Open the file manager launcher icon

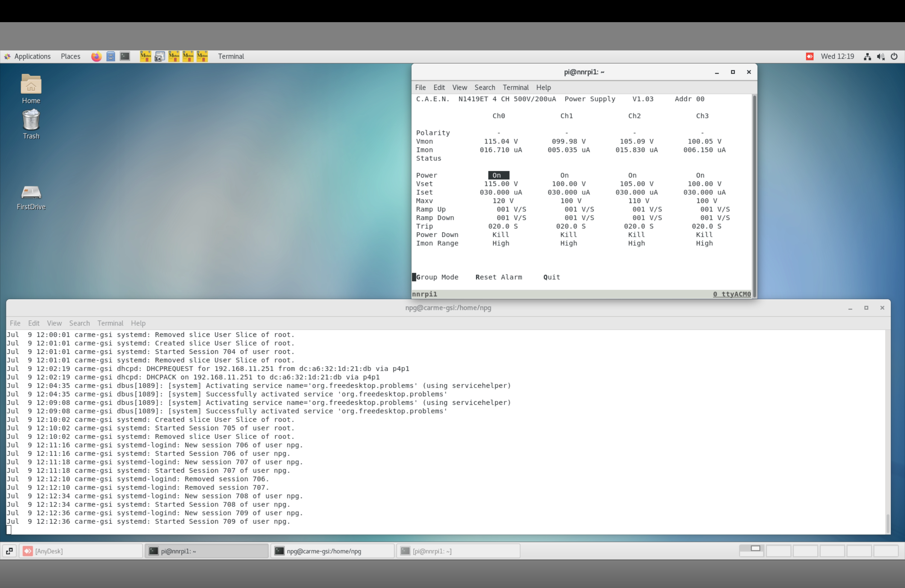pyautogui.click(x=111, y=57)
